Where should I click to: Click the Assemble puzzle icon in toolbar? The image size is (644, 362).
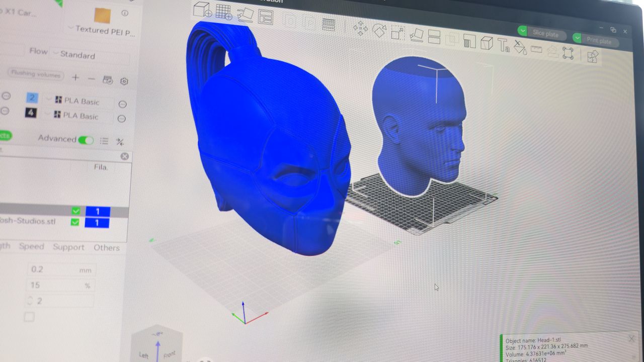592,56
